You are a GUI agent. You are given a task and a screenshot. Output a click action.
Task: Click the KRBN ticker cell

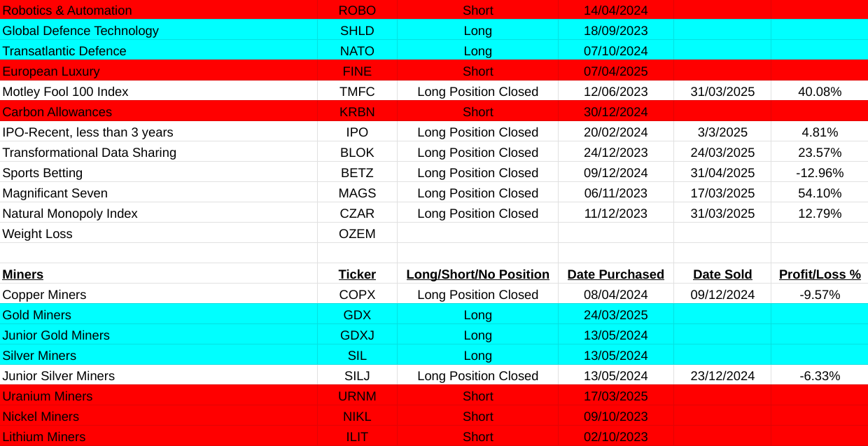(357, 112)
